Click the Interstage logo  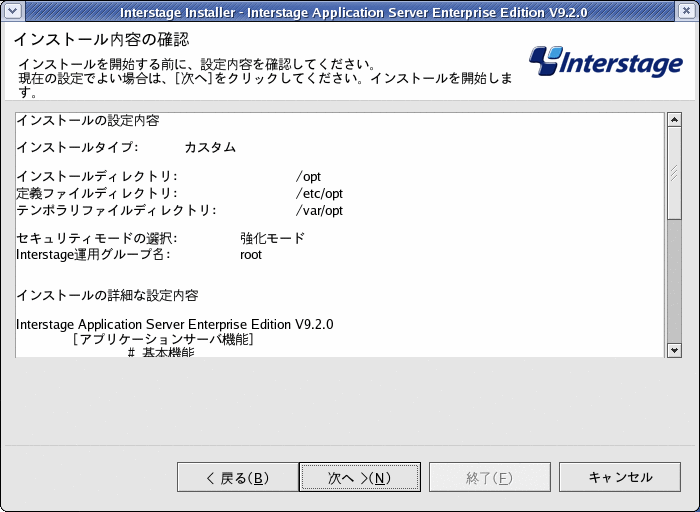coord(605,61)
